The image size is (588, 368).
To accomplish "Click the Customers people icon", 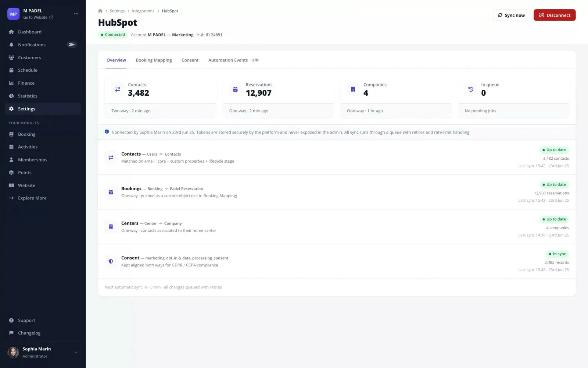I will [x=11, y=58].
